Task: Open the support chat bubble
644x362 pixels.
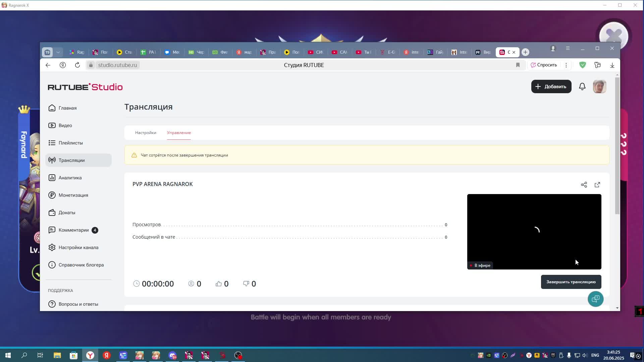Action: click(595, 299)
